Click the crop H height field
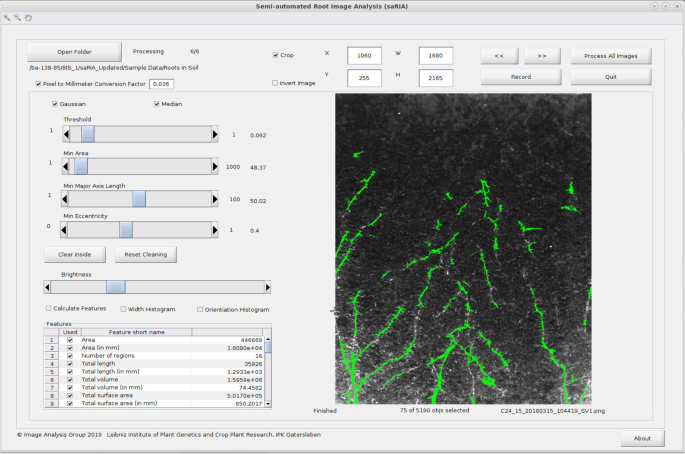Viewport: 685px width, 454px height. tap(436, 78)
